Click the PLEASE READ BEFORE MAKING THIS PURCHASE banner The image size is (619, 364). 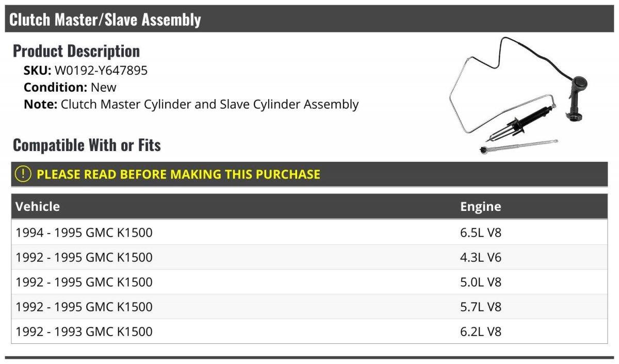(x=178, y=174)
